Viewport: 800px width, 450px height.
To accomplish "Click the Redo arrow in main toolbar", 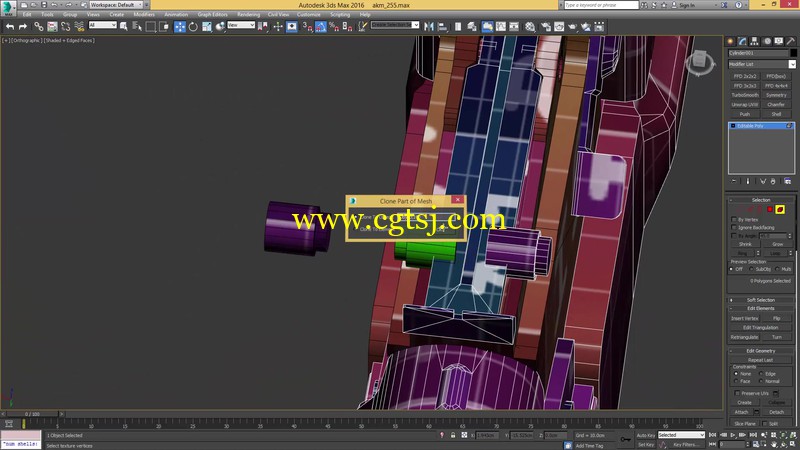I will (x=23, y=27).
